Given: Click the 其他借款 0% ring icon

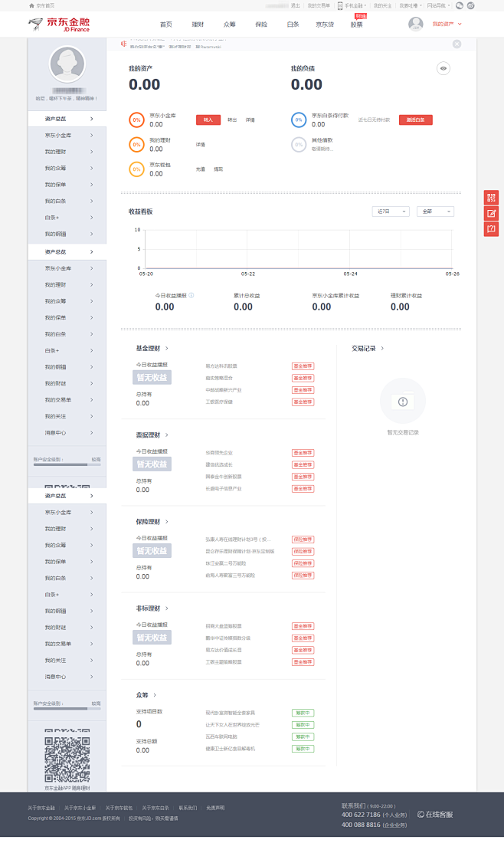Looking at the screenshot, I should point(299,145).
